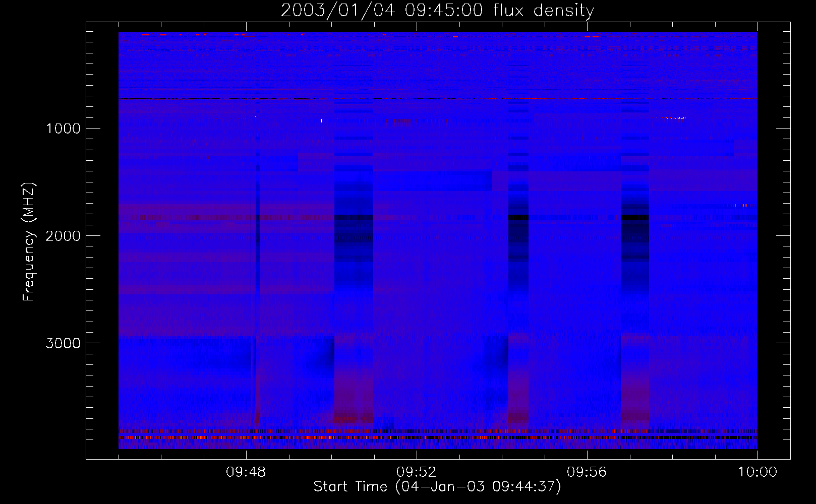Viewport: 816px width, 504px height.
Task: Click the 2000 frequency tick label
Action: pyautogui.click(x=63, y=236)
